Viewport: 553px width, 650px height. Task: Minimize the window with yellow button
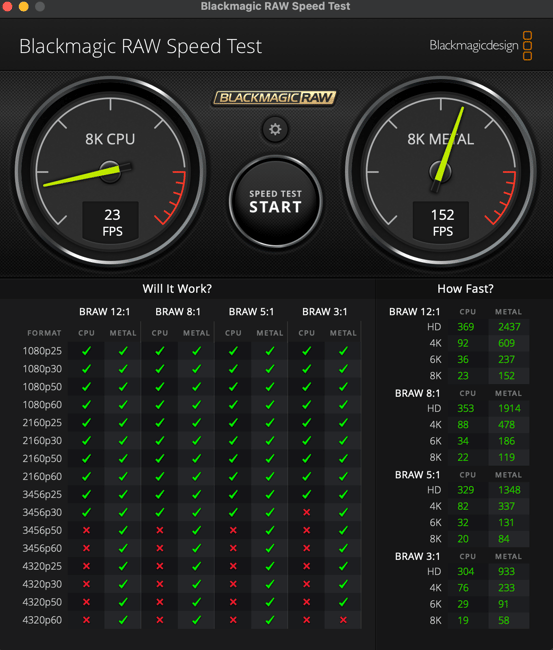(x=24, y=6)
